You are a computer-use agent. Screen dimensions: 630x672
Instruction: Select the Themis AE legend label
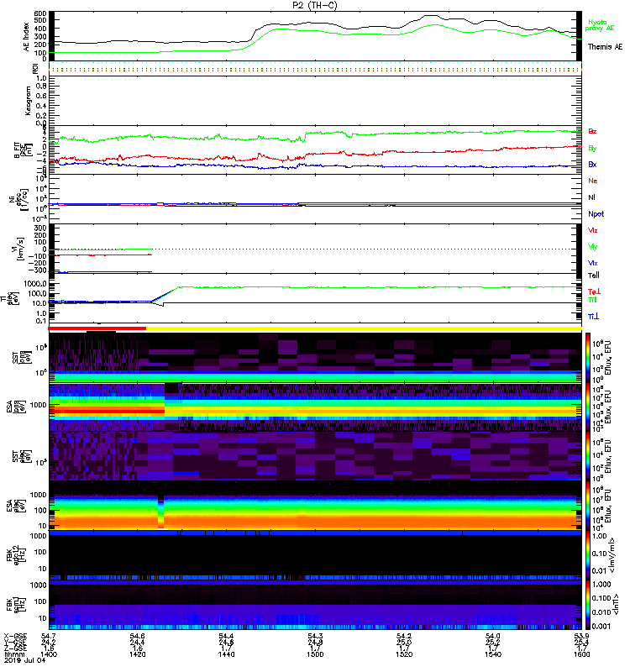[605, 47]
